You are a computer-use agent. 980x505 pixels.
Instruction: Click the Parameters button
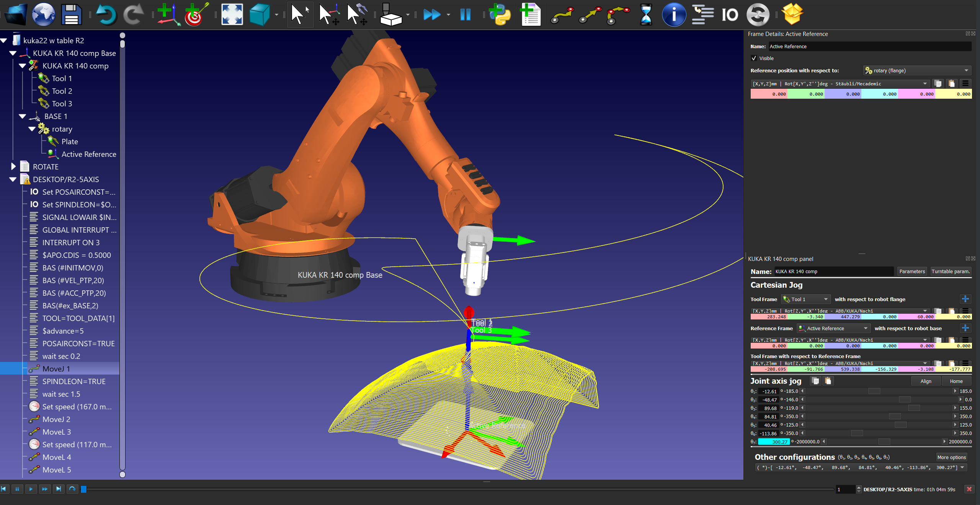912,271
